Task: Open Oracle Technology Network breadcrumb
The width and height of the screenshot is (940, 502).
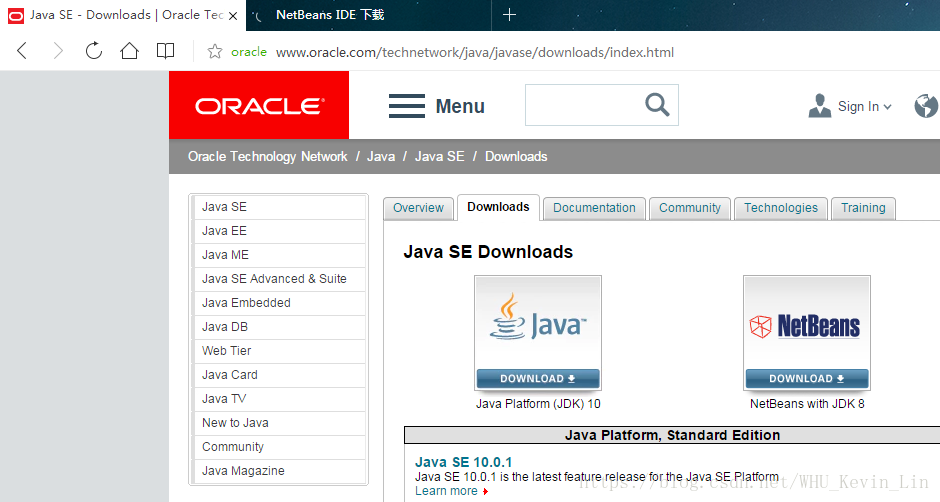Action: (x=267, y=157)
